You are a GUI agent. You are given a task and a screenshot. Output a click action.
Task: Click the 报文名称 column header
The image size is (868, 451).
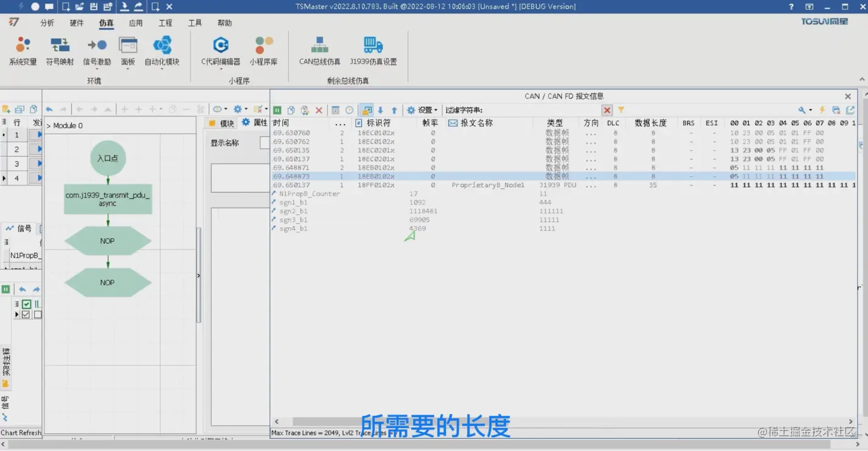pos(476,123)
